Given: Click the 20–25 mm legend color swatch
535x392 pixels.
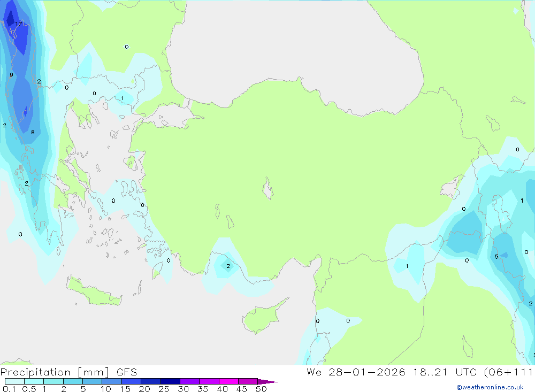Looking at the screenshot, I should click(151, 381).
